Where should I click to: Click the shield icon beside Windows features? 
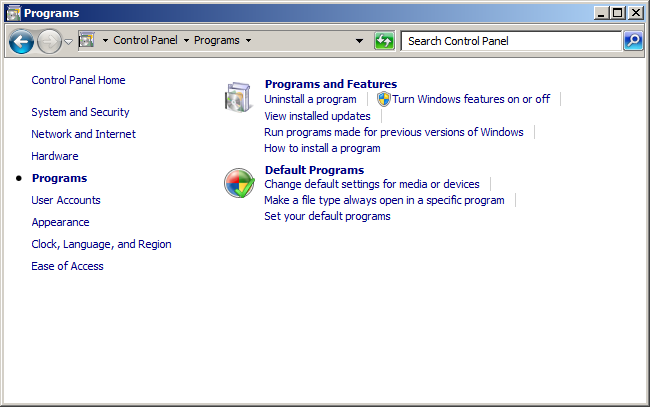pos(383,99)
